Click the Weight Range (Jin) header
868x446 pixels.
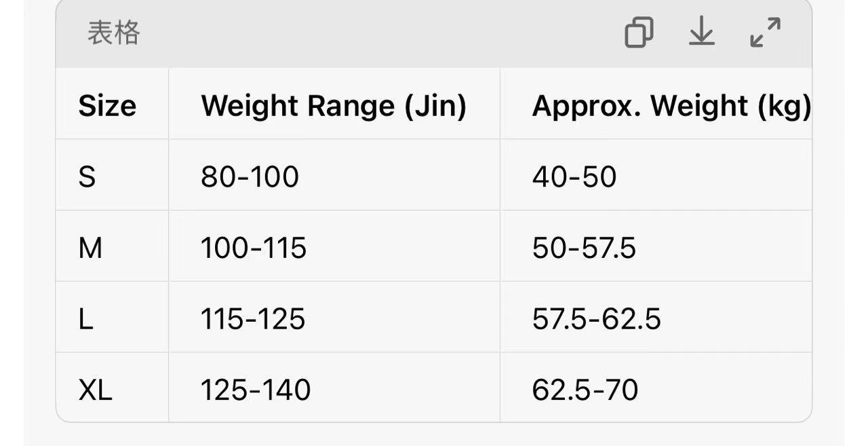(x=334, y=106)
